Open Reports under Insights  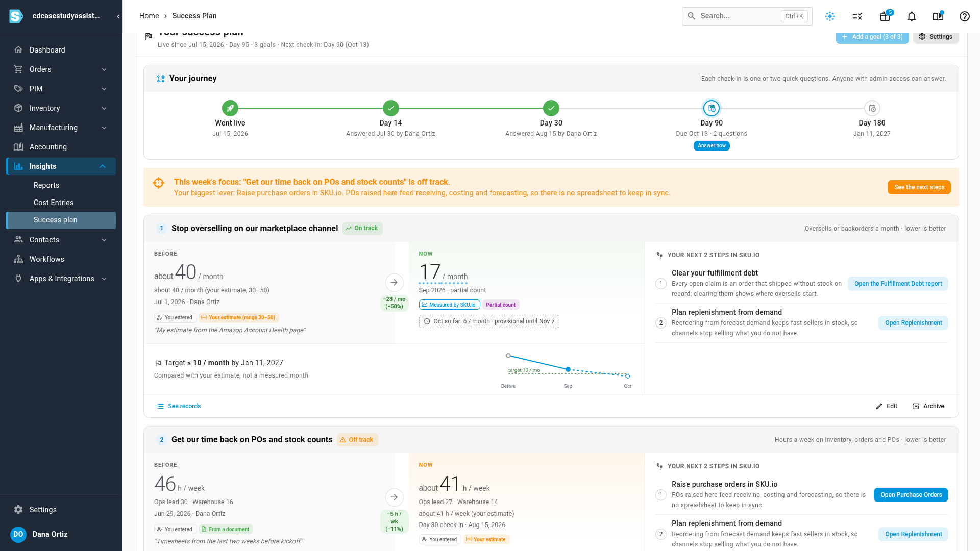pos(61,185)
